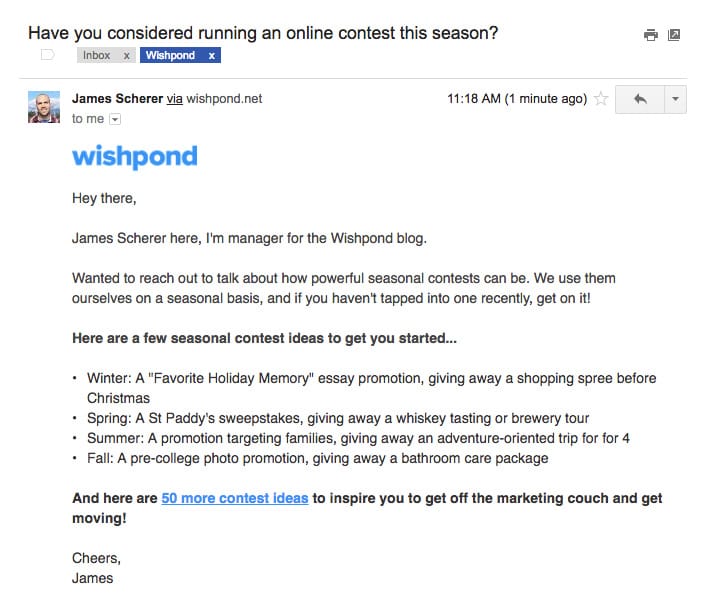
Task: Toggle the importance marker beside the Inbox label
Action: point(46,55)
